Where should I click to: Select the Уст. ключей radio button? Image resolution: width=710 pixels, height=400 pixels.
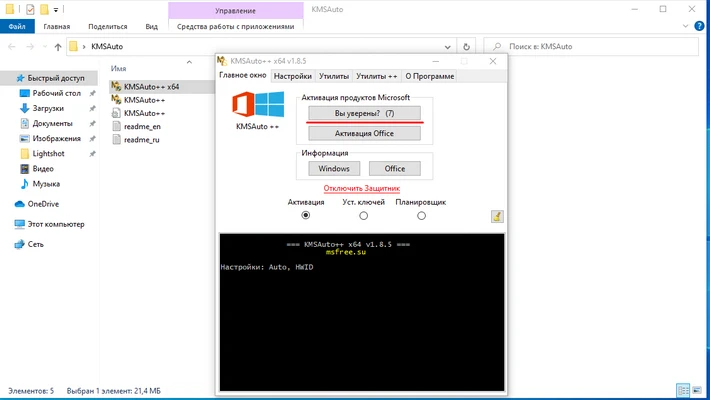point(363,216)
